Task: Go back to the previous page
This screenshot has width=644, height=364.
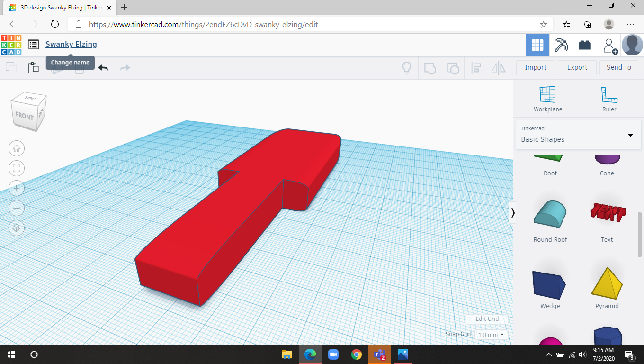Action: (x=13, y=24)
